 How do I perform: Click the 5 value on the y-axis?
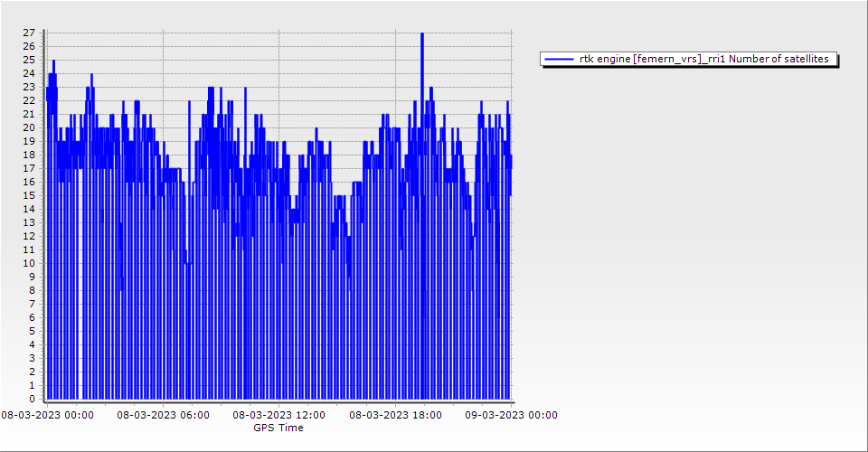click(x=32, y=331)
